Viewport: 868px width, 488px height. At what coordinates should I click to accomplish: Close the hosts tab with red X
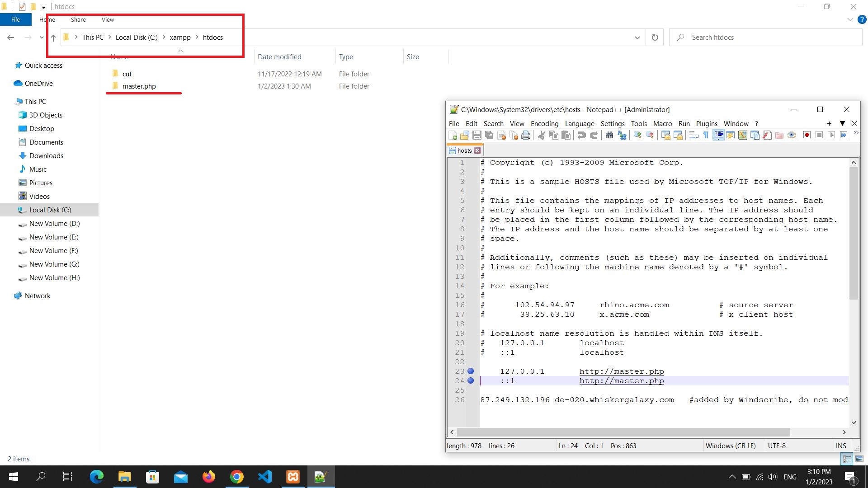point(477,150)
